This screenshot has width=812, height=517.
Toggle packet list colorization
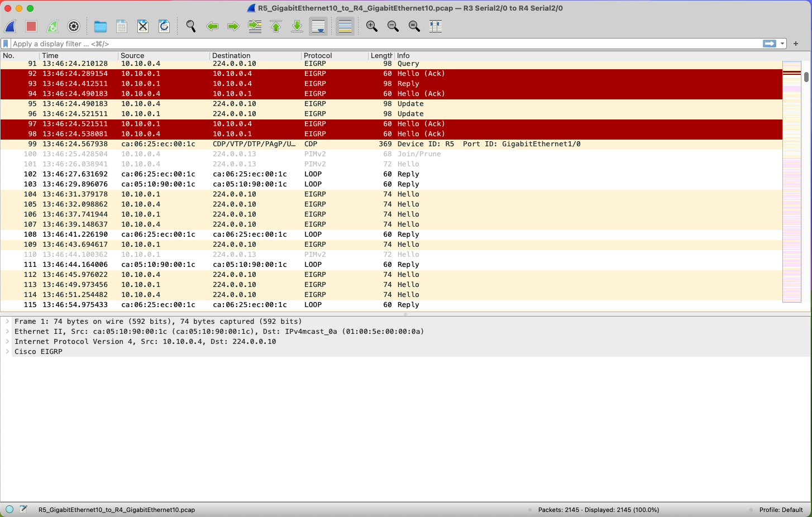click(x=345, y=26)
